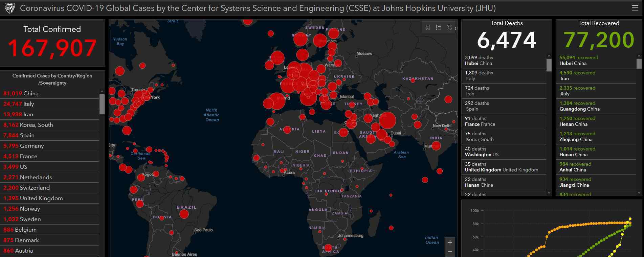Click up arrow of country list scrollbar
Viewport: 644px width, 257px height.
(x=102, y=92)
